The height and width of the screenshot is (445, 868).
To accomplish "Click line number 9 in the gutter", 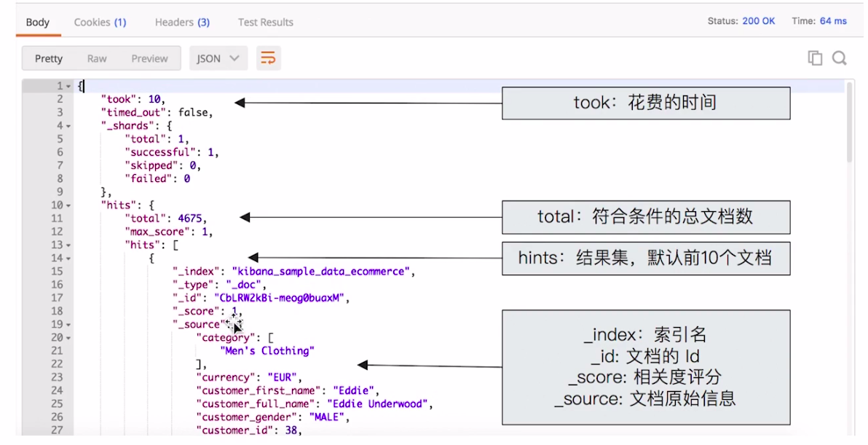I will coord(60,192).
